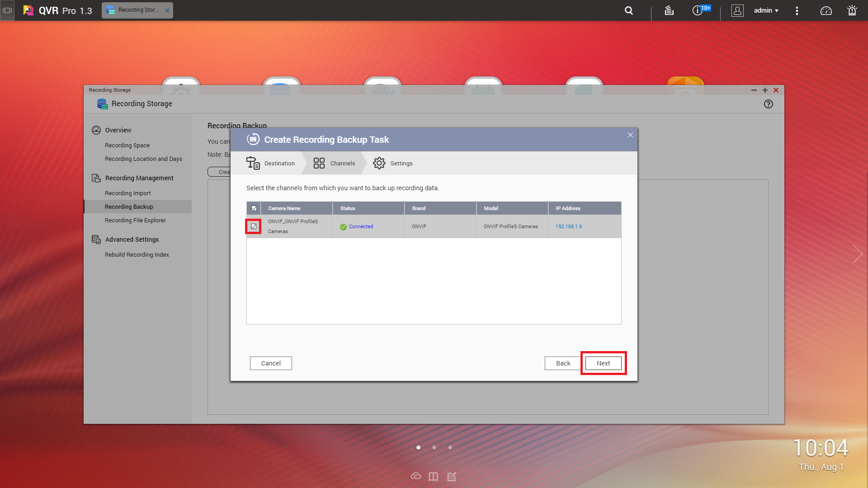Go to next desktop page arrow
This screenshot has width=868, height=488.
[x=857, y=254]
